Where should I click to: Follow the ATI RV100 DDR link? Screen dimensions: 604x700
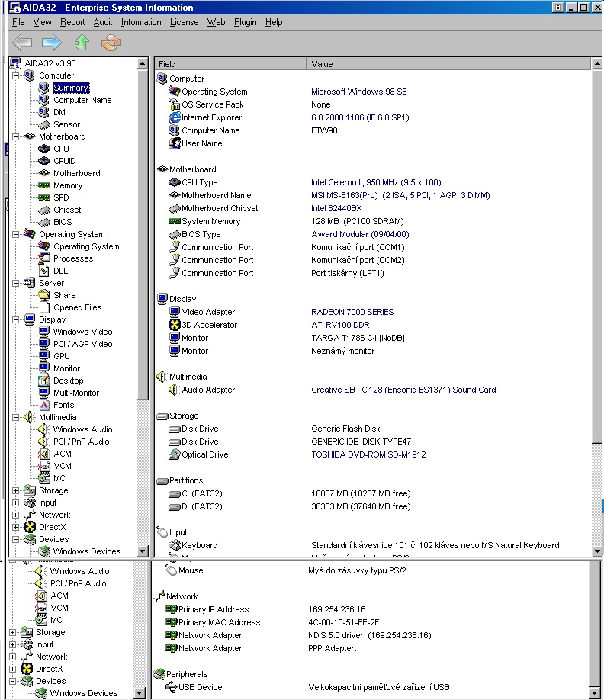pos(340,325)
